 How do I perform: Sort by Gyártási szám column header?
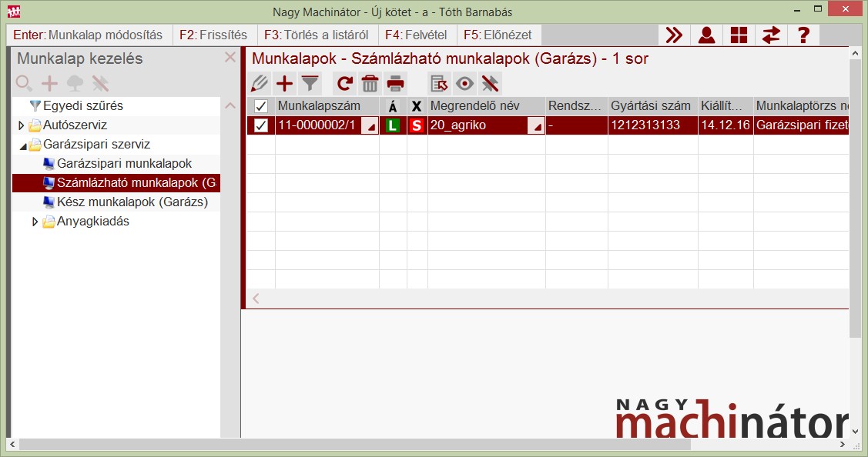652,106
